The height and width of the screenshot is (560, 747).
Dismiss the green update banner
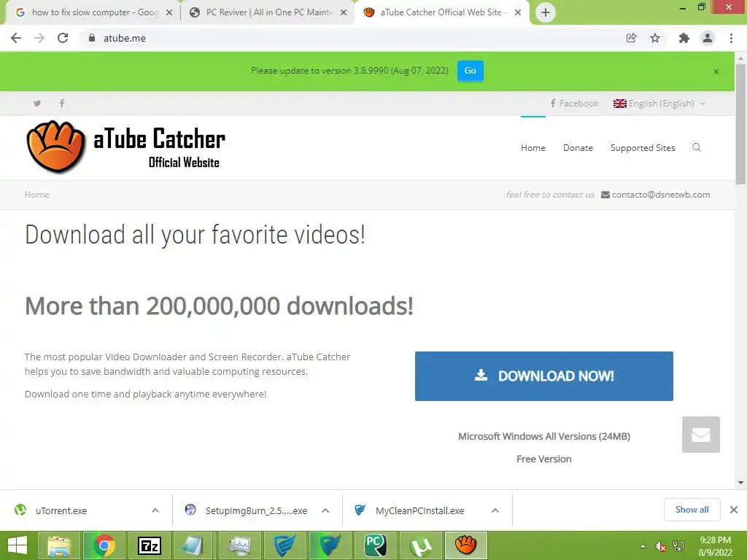[716, 71]
